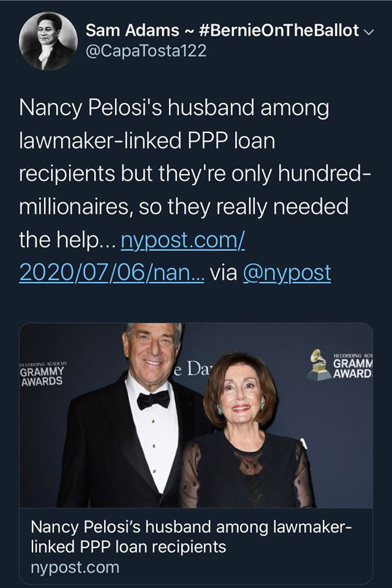Expand the tweet options chevron

point(367,31)
